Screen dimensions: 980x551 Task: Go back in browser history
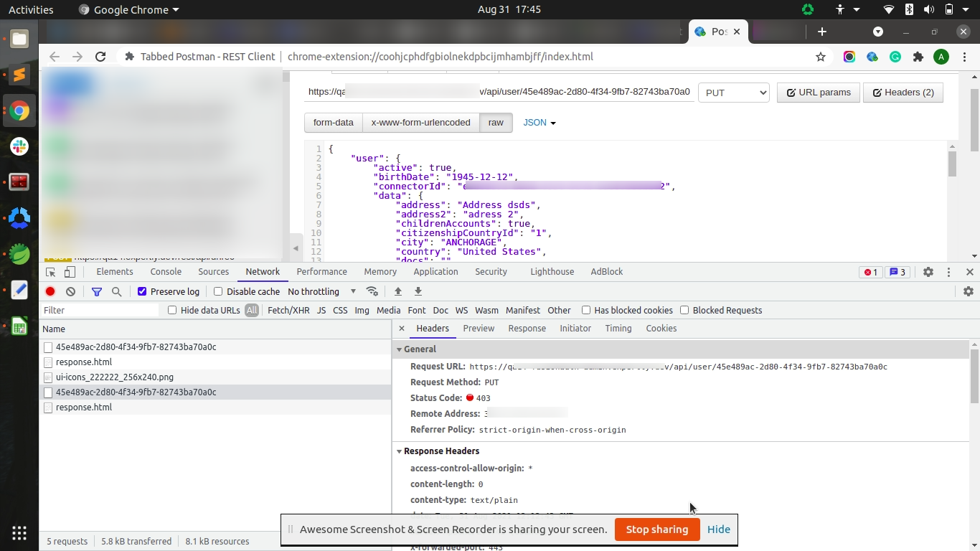click(x=55, y=57)
